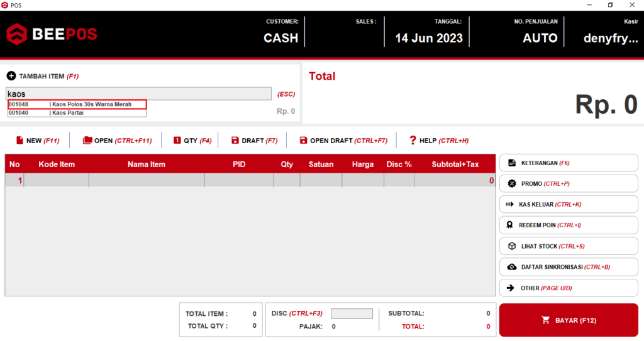Click the Qty column header
644x341 pixels.
(287, 164)
